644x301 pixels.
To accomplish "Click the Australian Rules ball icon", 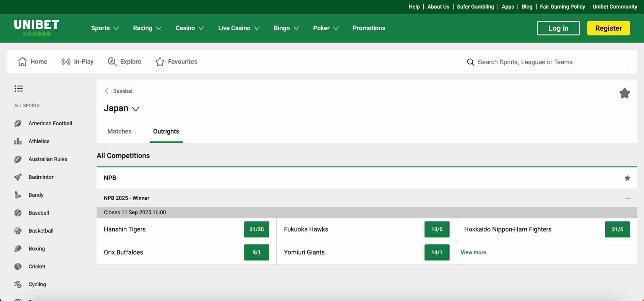I will tap(18, 159).
